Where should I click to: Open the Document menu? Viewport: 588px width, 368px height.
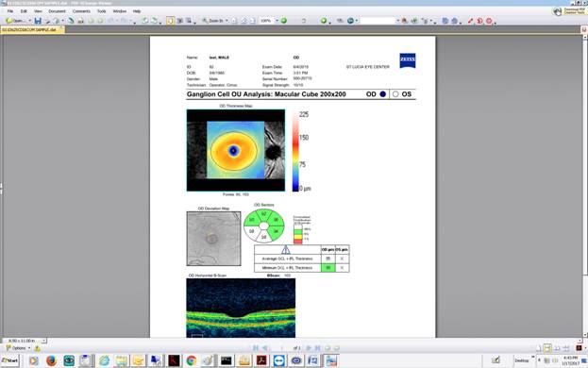[57, 11]
